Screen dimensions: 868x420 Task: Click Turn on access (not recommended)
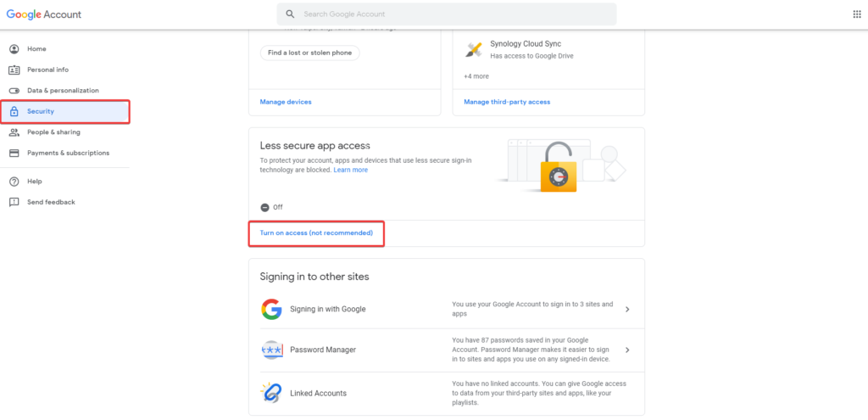316,232
